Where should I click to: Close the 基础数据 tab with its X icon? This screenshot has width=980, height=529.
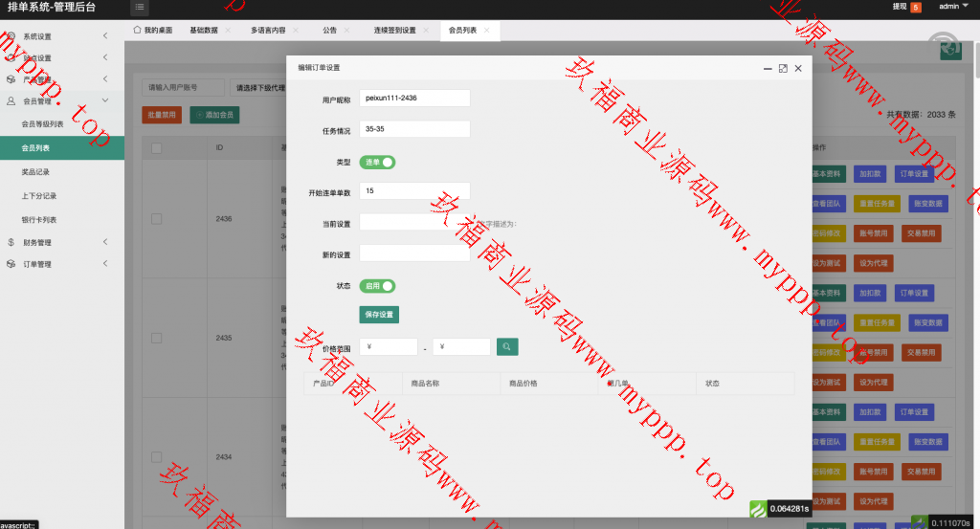tap(229, 30)
